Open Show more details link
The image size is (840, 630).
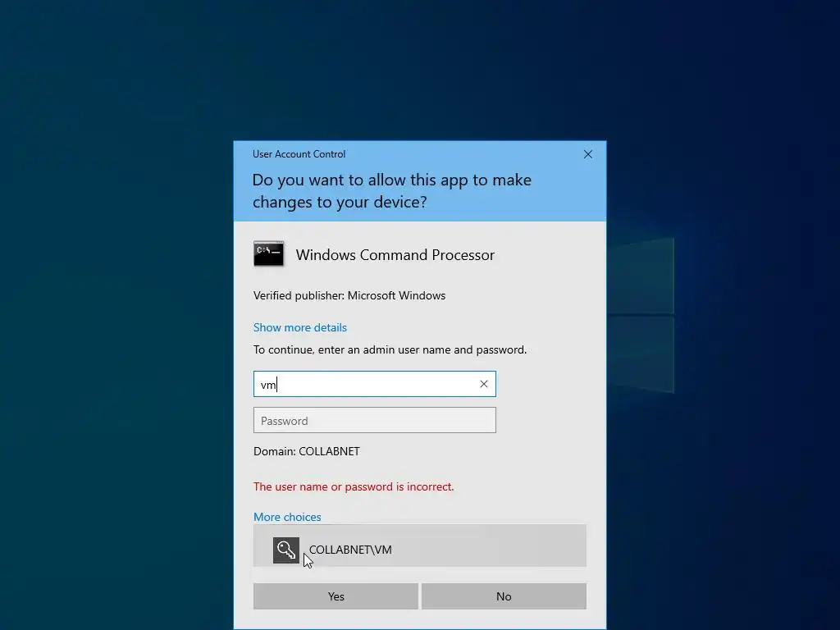(300, 327)
